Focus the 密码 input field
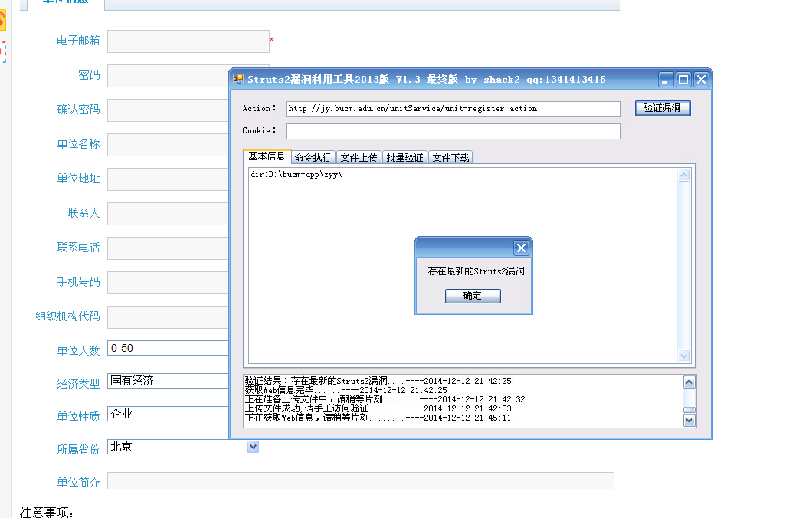This screenshot has width=812, height=518. pyautogui.click(x=168, y=76)
